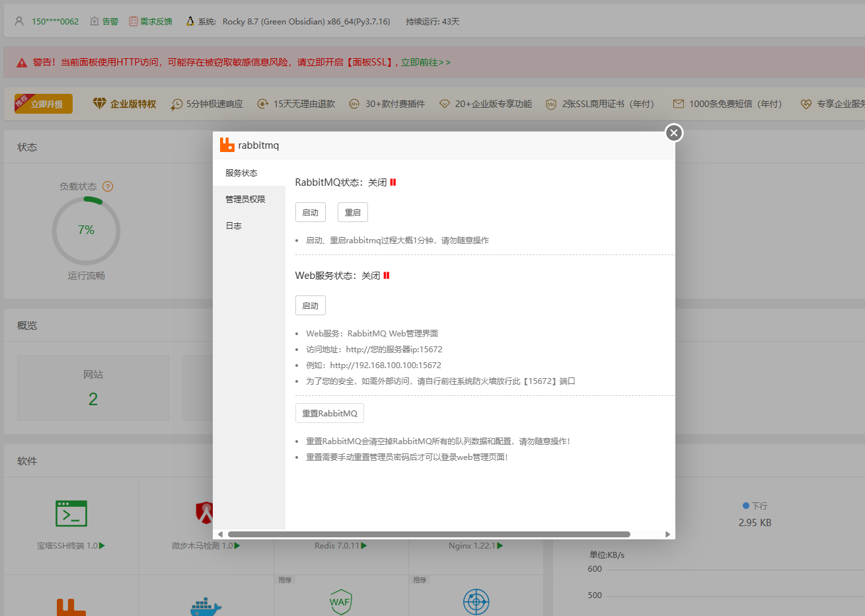Click the 专享企业服务 heart icon
Image resolution: width=865 pixels, height=616 pixels.
806,104
